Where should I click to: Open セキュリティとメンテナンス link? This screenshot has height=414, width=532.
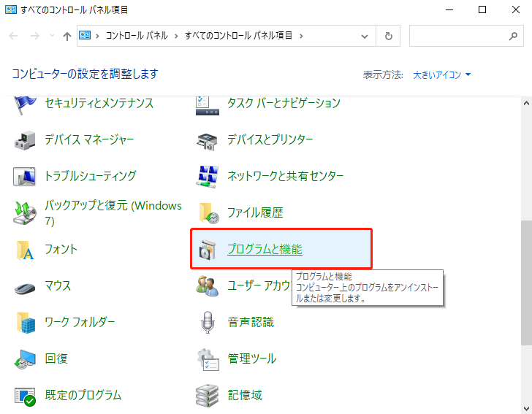click(x=99, y=103)
